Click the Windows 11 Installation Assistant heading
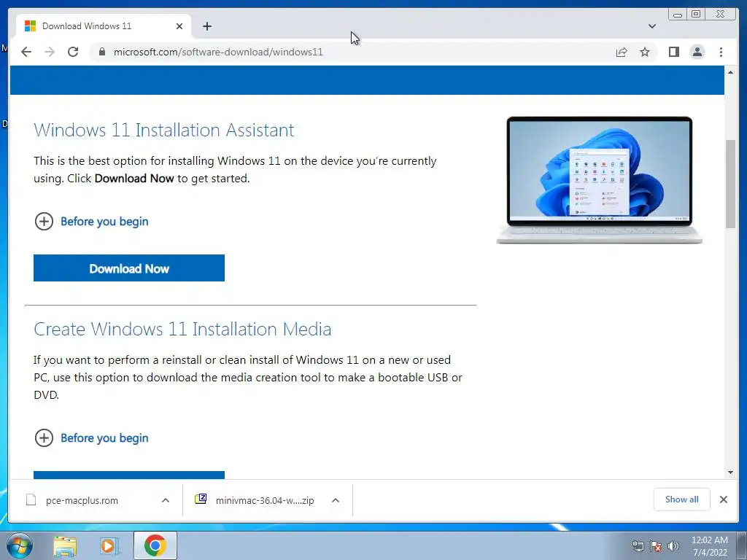This screenshot has height=560, width=747. pyautogui.click(x=164, y=130)
